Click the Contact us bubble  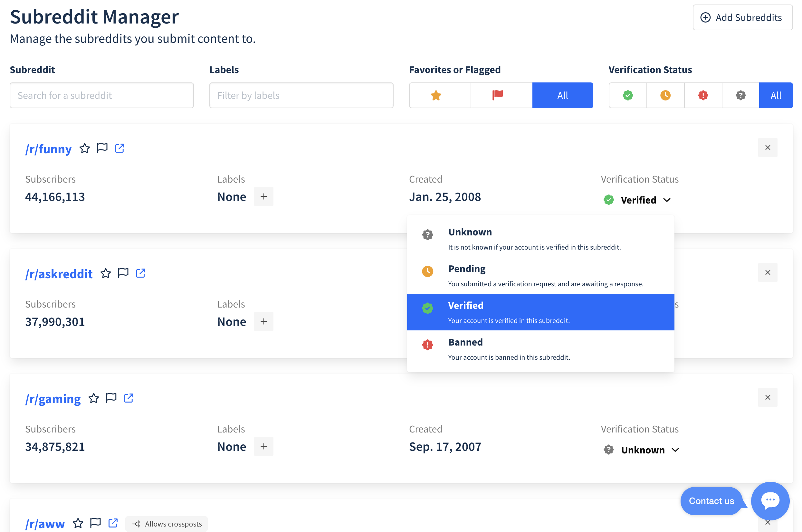tap(711, 501)
